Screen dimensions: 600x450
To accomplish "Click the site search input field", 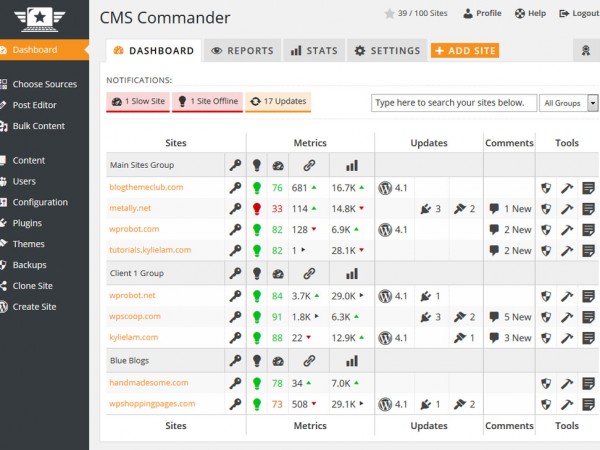I will [x=452, y=102].
